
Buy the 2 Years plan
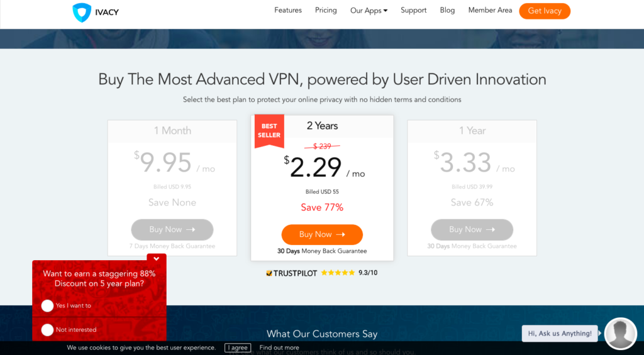pos(322,234)
